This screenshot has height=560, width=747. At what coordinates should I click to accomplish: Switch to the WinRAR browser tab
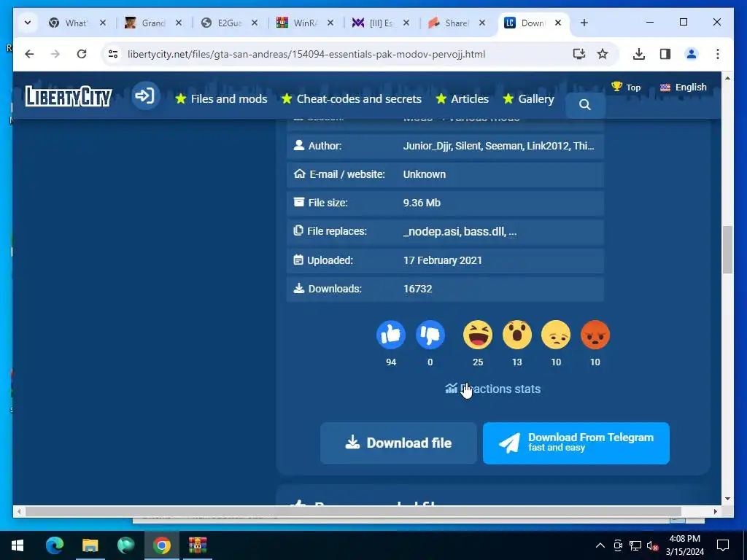pos(305,23)
